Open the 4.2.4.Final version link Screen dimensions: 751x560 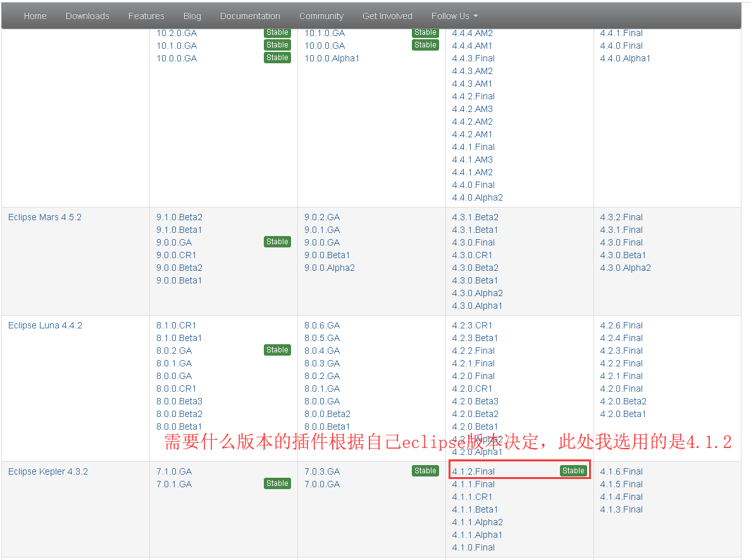pyautogui.click(x=621, y=338)
